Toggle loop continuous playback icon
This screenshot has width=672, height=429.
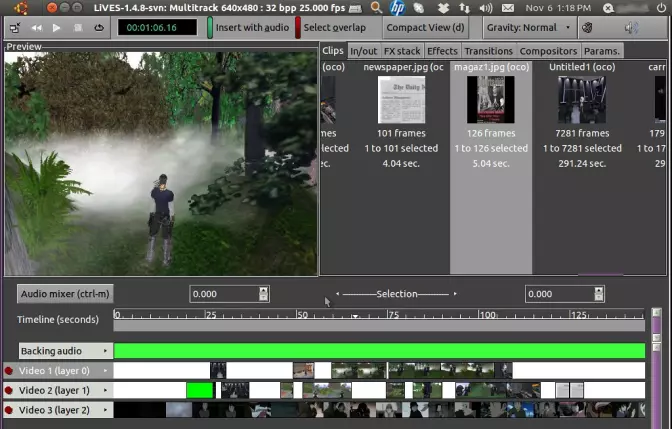tap(99, 28)
